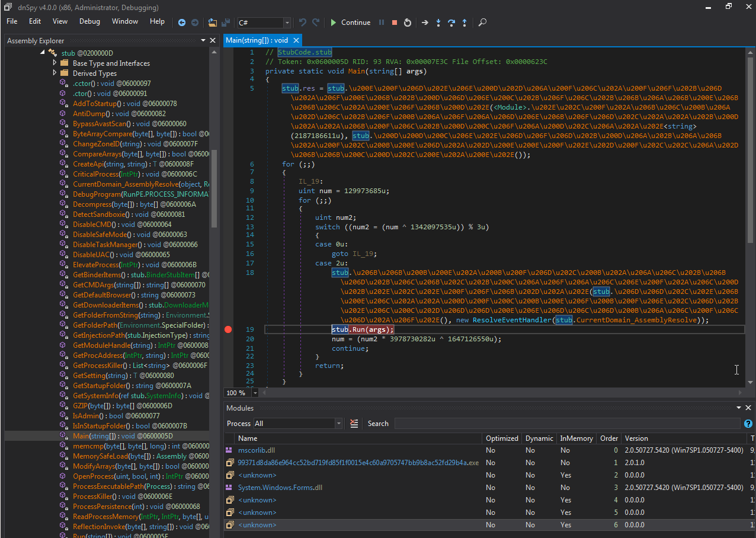The width and height of the screenshot is (756, 538).
Task: Click the Modules panel help icon
Action: click(x=748, y=424)
